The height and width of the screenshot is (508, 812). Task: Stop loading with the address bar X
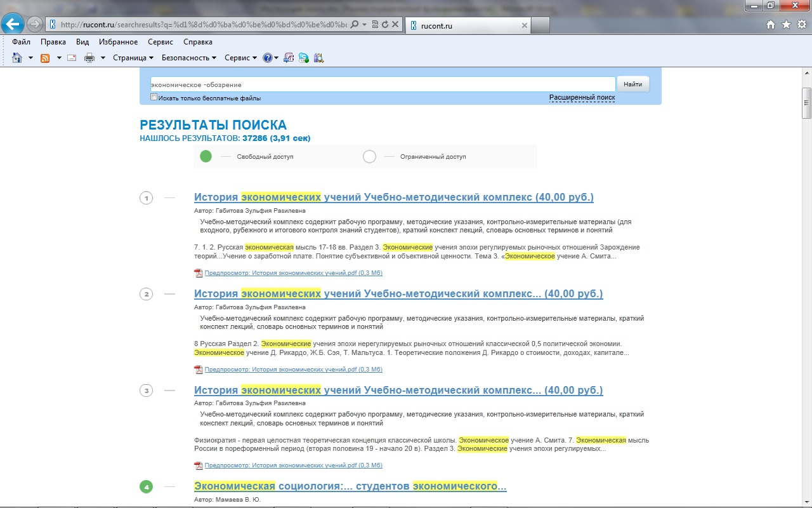click(395, 25)
